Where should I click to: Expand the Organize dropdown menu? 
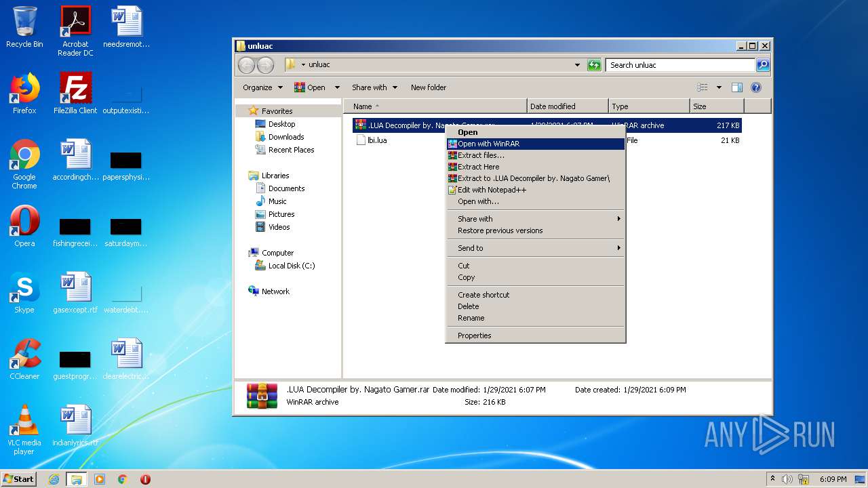[x=262, y=87]
